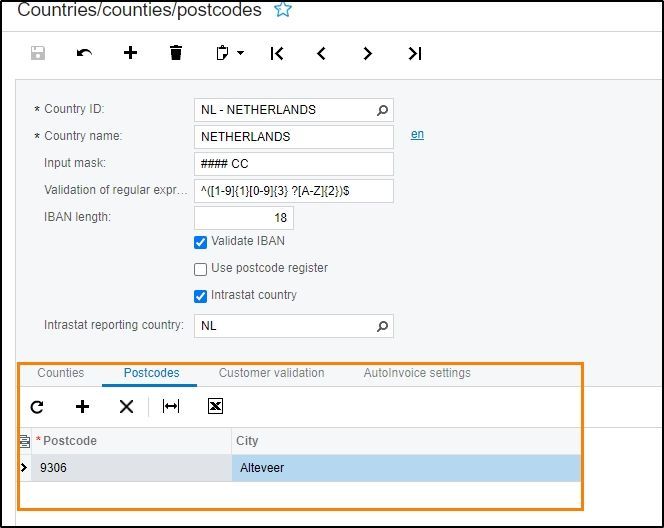
Task: Open the clipboard dropdown arrow in toolbar
Action: click(241, 53)
